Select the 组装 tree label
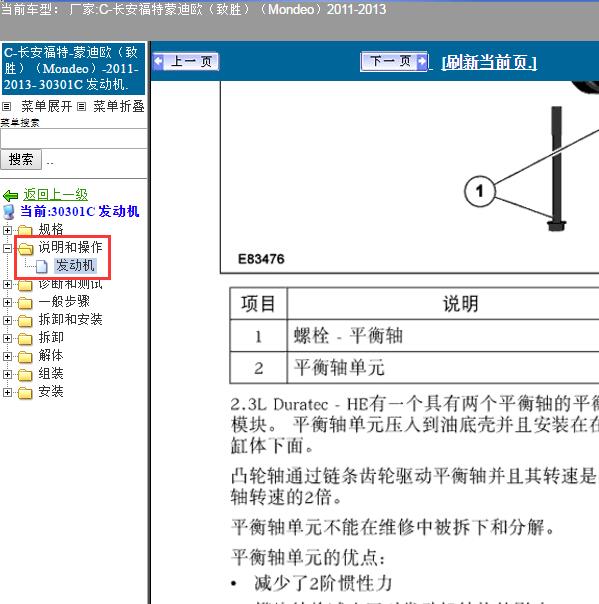 (51, 374)
